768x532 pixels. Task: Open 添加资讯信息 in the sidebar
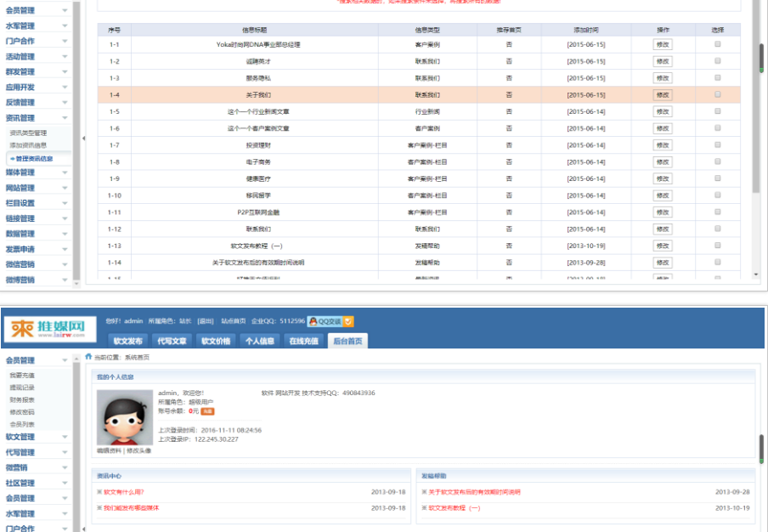point(29,145)
